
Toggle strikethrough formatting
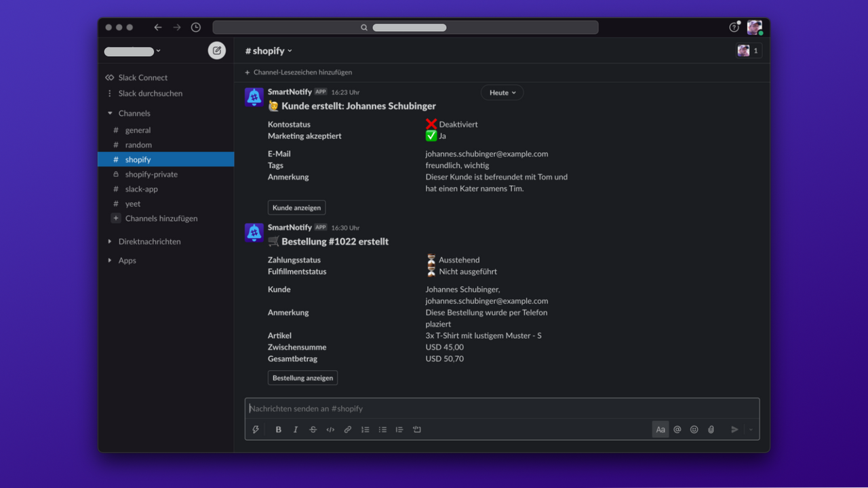(313, 429)
